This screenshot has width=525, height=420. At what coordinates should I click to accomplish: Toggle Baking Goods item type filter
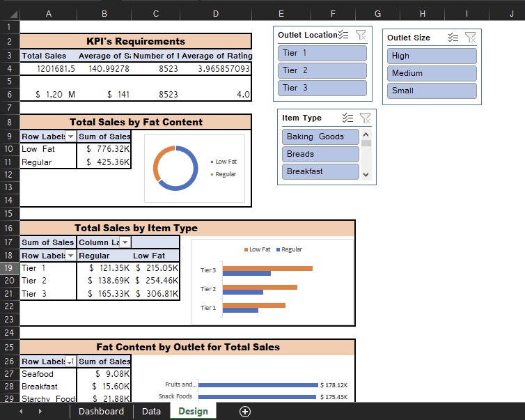pos(320,137)
